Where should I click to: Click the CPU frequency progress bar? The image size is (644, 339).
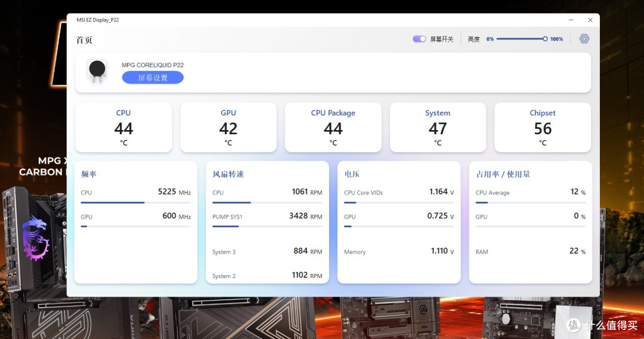[x=136, y=202]
